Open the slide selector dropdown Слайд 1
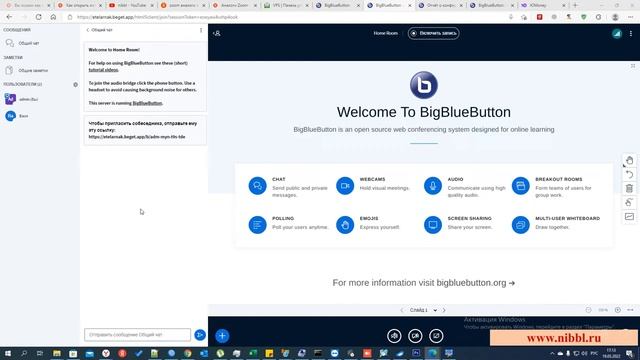The image size is (640, 360). [x=423, y=310]
